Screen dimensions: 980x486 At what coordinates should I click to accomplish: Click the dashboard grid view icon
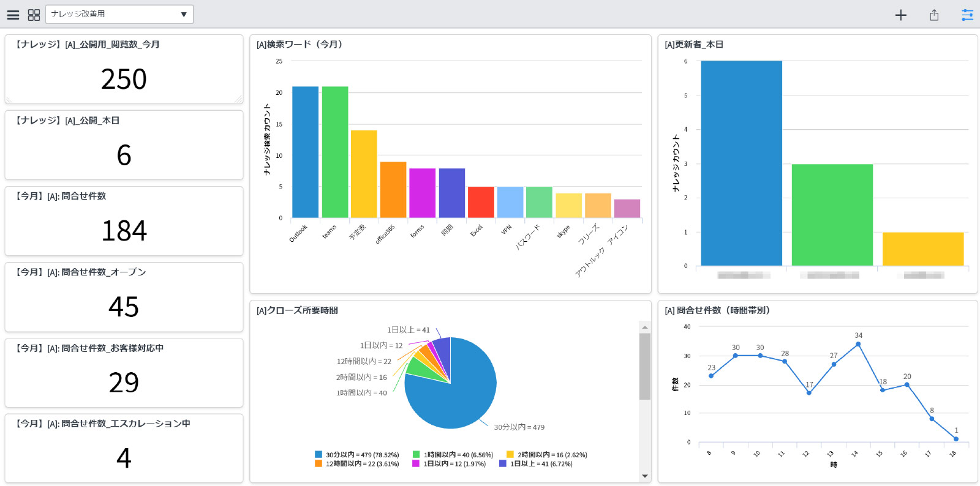(x=34, y=15)
